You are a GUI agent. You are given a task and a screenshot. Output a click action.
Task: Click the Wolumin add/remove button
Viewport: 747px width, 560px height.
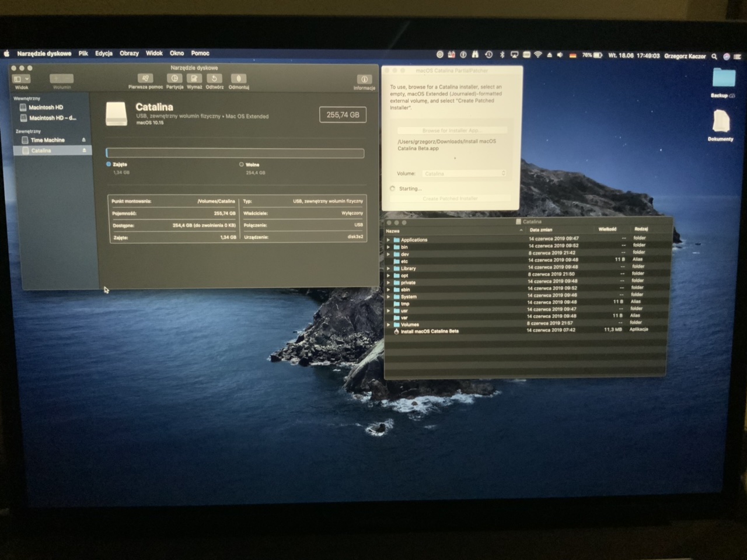tap(62, 79)
